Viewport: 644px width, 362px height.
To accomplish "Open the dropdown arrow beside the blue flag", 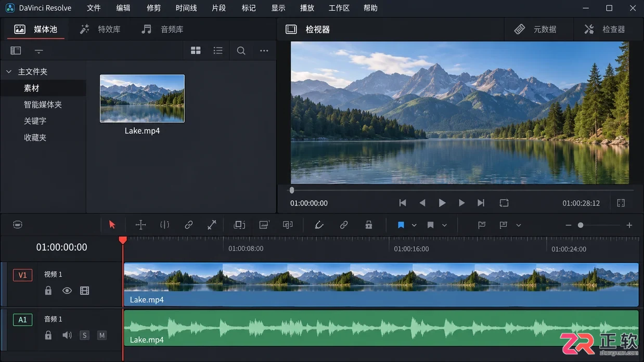I will pos(414,225).
